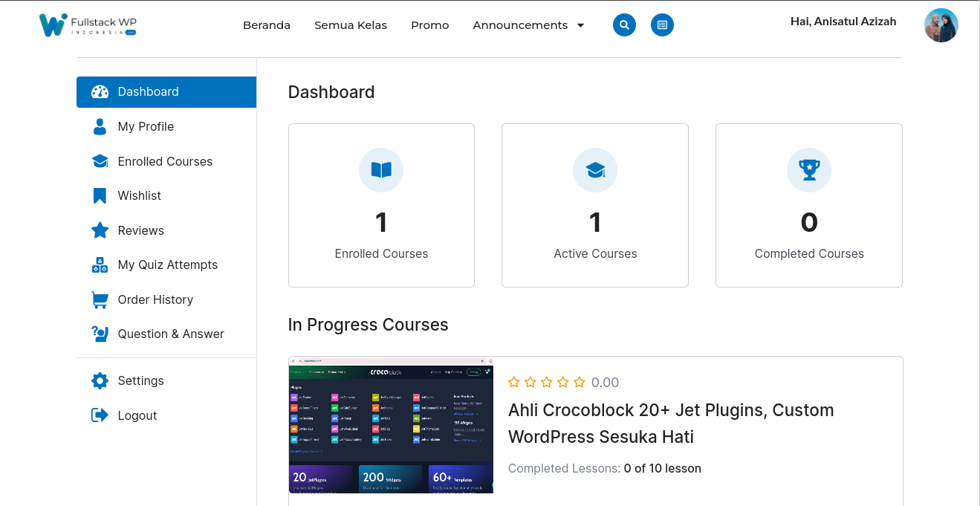Click the graduation cap icon above Active Courses
980x506 pixels.
[x=595, y=170]
